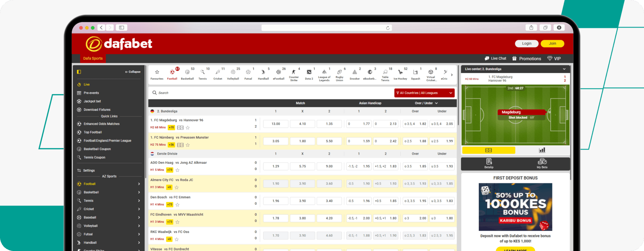This screenshot has width=644, height=251.
Task: Open the Over / Under market dropdown
Action: pos(426,103)
